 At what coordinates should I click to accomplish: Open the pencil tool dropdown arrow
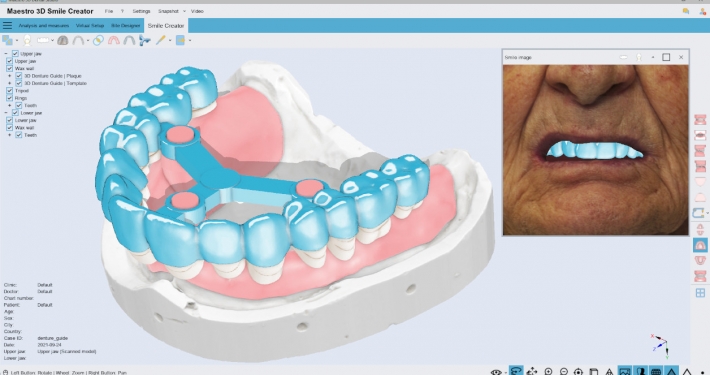click(170, 41)
